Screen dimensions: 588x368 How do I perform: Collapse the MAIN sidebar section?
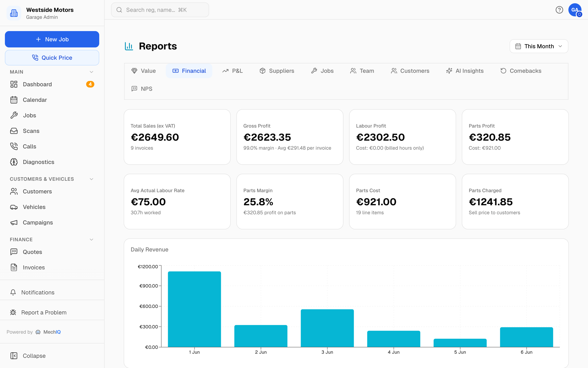click(x=91, y=72)
